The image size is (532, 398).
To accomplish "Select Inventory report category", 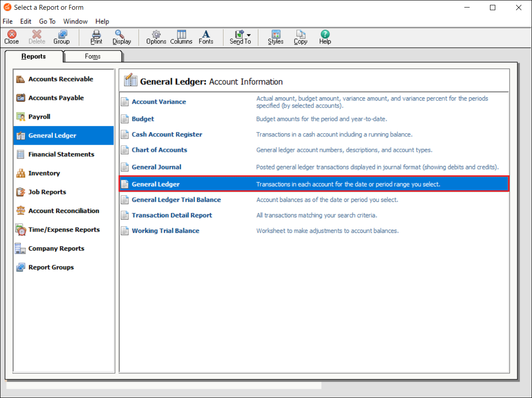I will pyautogui.click(x=64, y=173).
